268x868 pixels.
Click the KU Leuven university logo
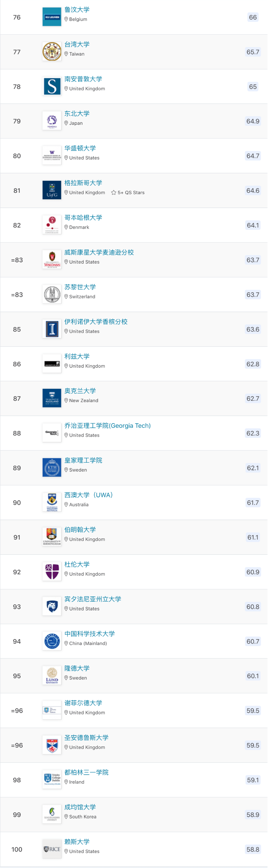[x=52, y=16]
